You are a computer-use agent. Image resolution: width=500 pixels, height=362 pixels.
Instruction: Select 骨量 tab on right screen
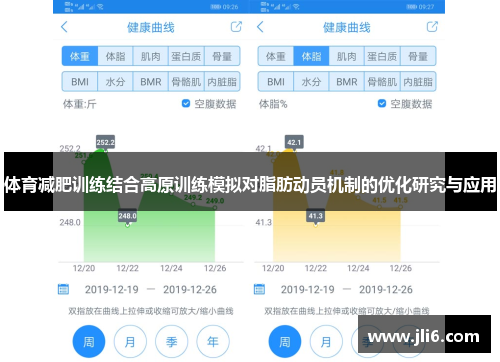(x=418, y=56)
